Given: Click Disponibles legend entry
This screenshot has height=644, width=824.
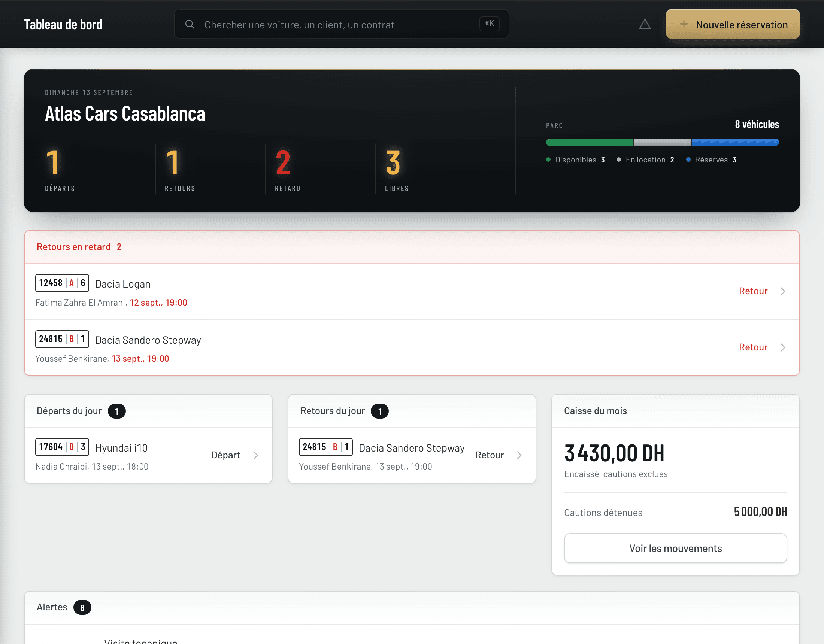Looking at the screenshot, I should pos(575,160).
